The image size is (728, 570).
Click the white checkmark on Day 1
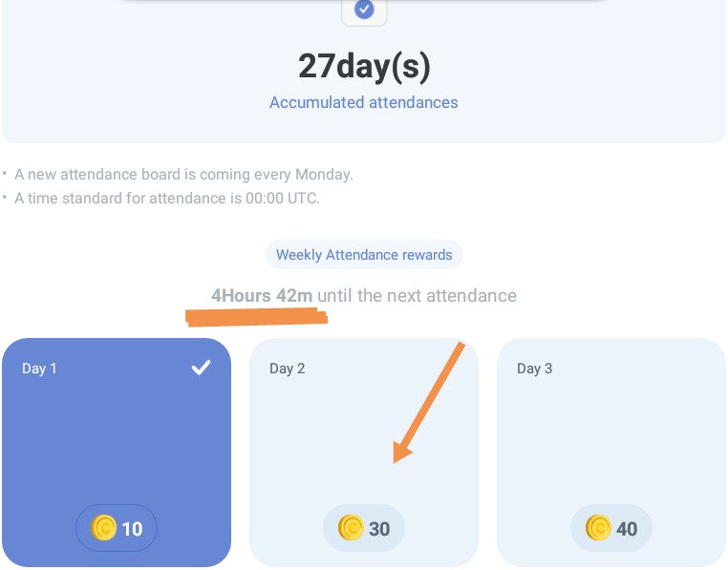(x=201, y=368)
